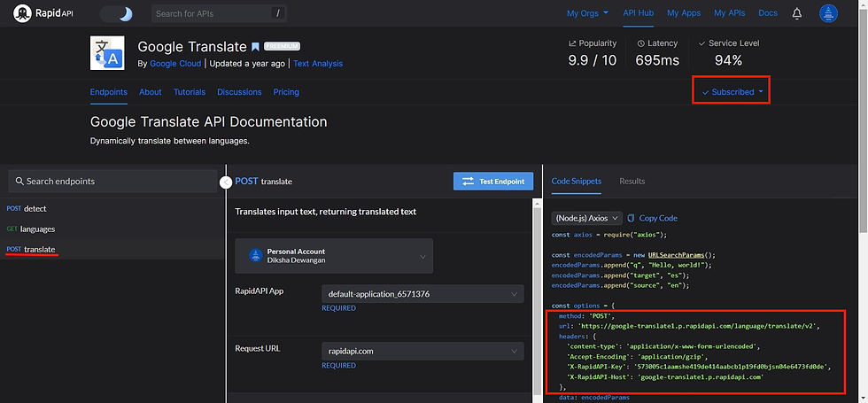Switch to Code Snippets tab
This screenshot has height=403, width=868.
[577, 181]
